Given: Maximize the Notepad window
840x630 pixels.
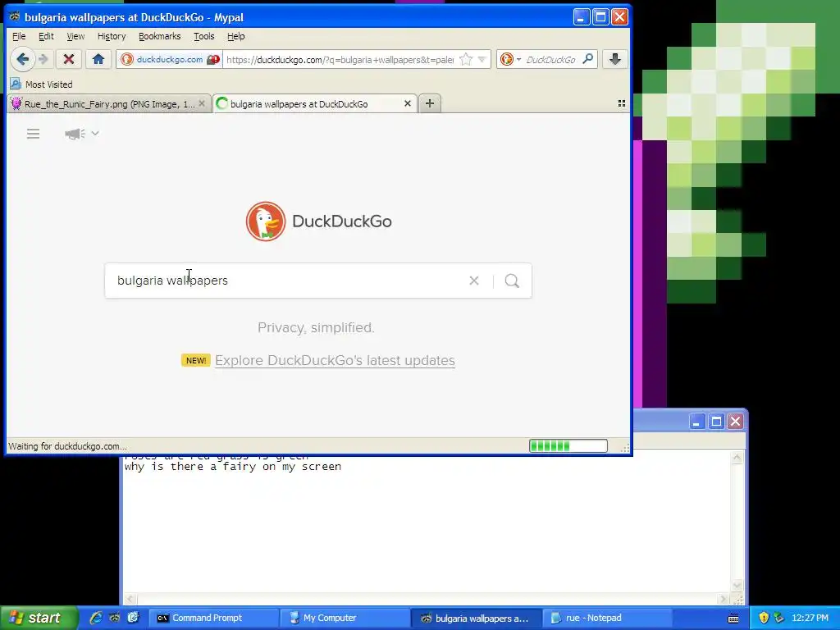Looking at the screenshot, I should point(716,422).
